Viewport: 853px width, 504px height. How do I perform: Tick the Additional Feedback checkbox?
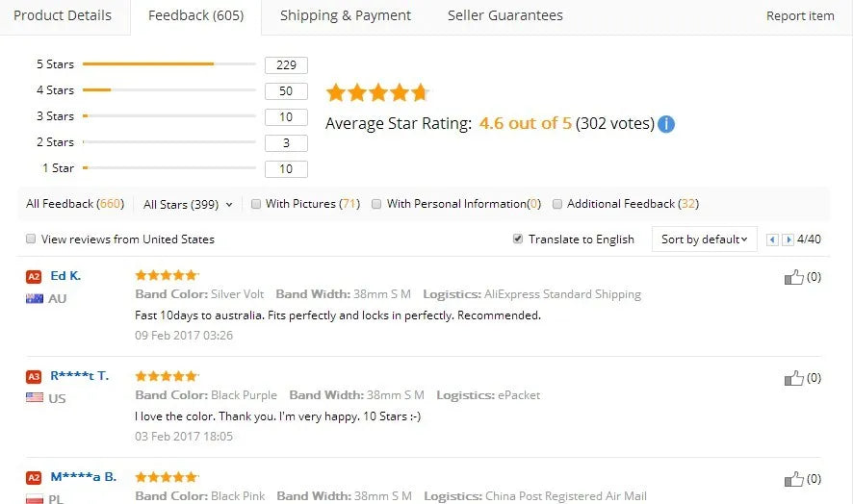click(x=558, y=204)
